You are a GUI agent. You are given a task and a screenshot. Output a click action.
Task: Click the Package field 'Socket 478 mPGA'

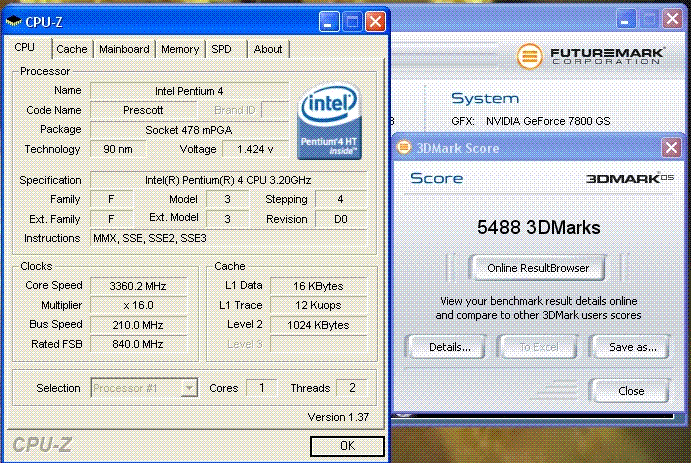click(x=189, y=130)
